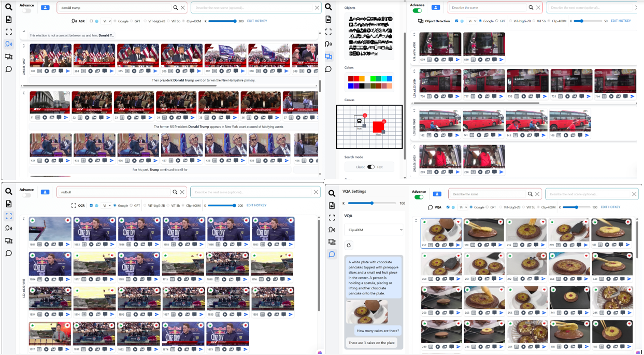644x355 pixels.
Task: Open video file sidebar icon in donald trump panel
Action: coord(9,19)
